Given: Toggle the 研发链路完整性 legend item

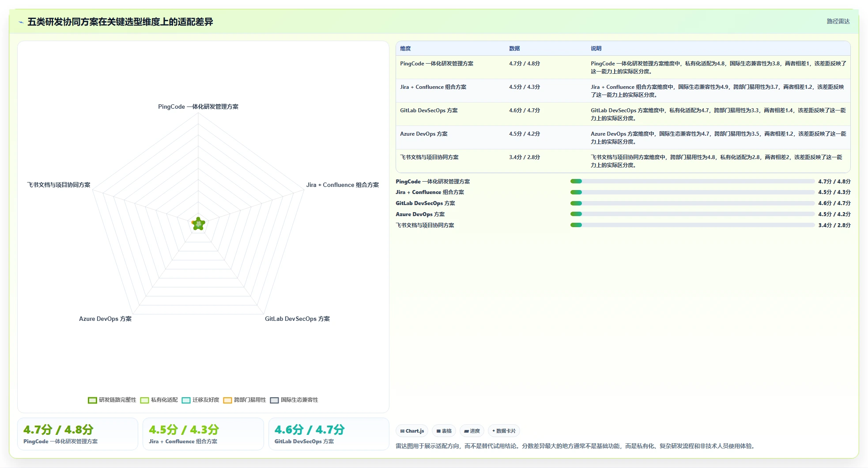Looking at the screenshot, I should click(x=112, y=400).
